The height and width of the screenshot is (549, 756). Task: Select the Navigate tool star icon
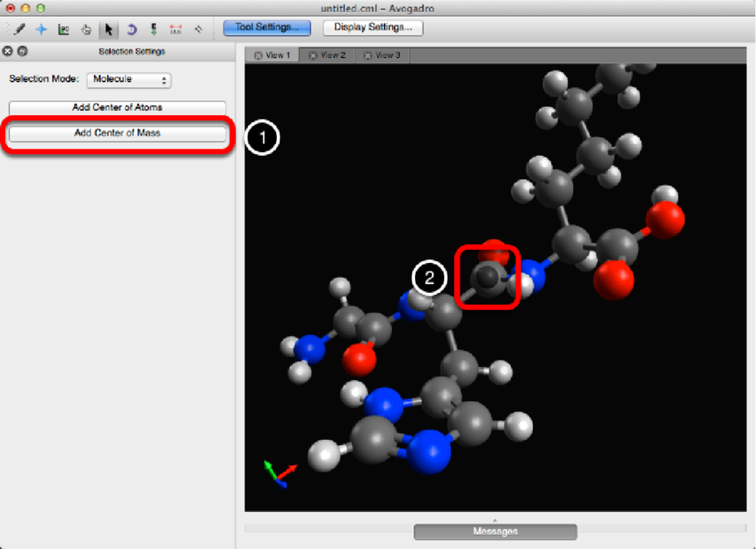[41, 29]
